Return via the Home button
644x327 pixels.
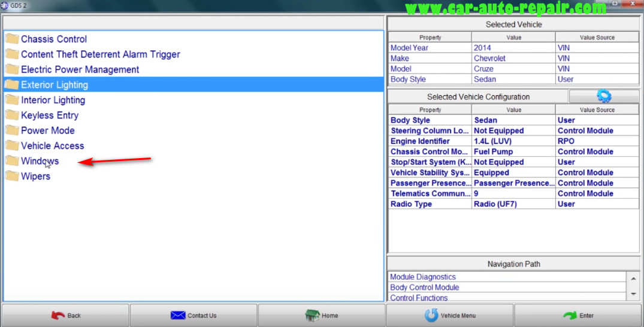(322, 316)
